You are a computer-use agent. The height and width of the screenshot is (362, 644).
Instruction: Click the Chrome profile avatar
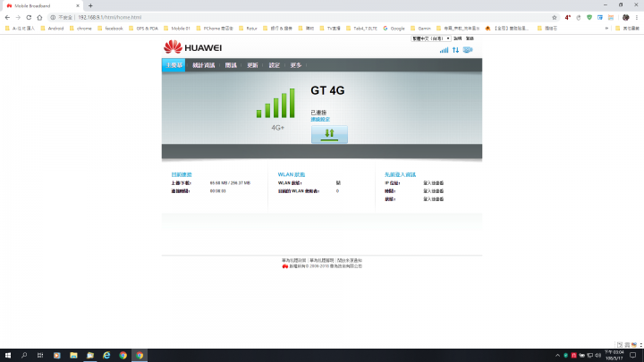pyautogui.click(x=625, y=17)
